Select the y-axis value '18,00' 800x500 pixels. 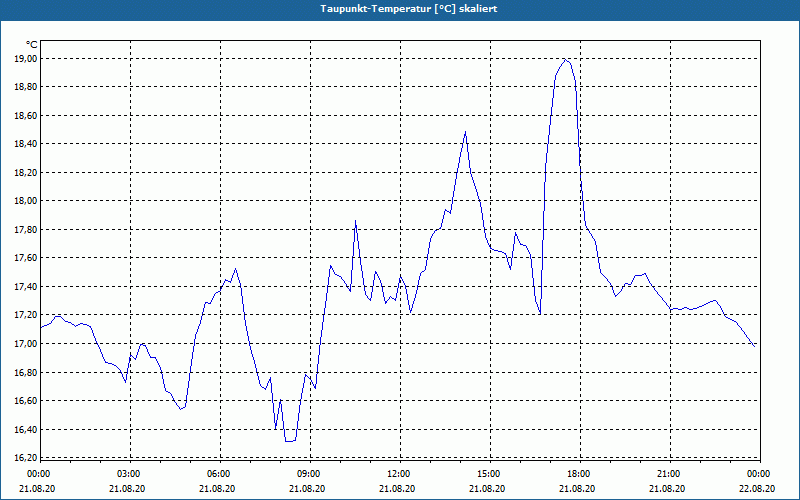click(x=25, y=201)
